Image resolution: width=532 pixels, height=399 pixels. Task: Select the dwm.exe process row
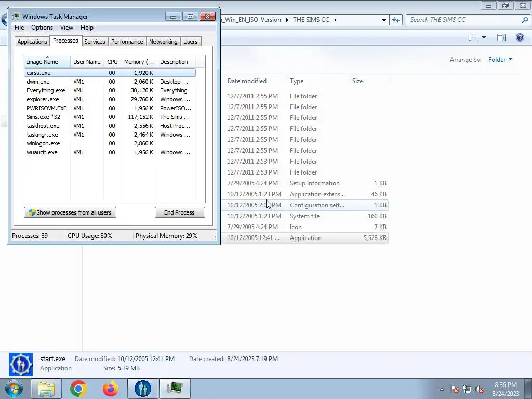point(110,82)
